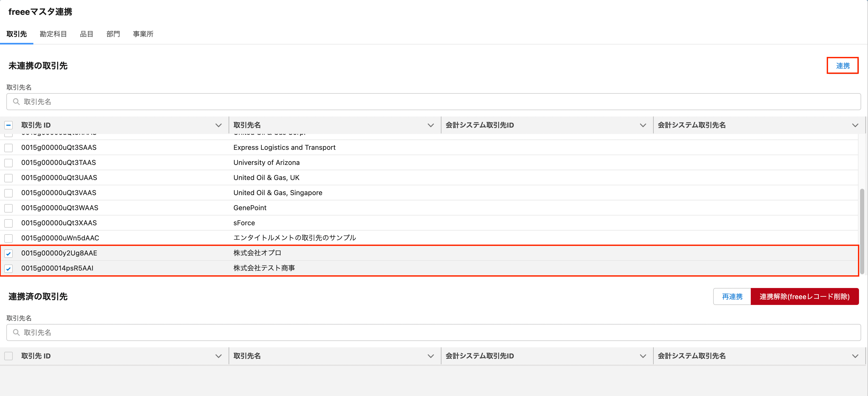Viewport: 868px width, 396px height.
Task: Click search icon in lower 取引先名 field
Action: (x=16, y=332)
